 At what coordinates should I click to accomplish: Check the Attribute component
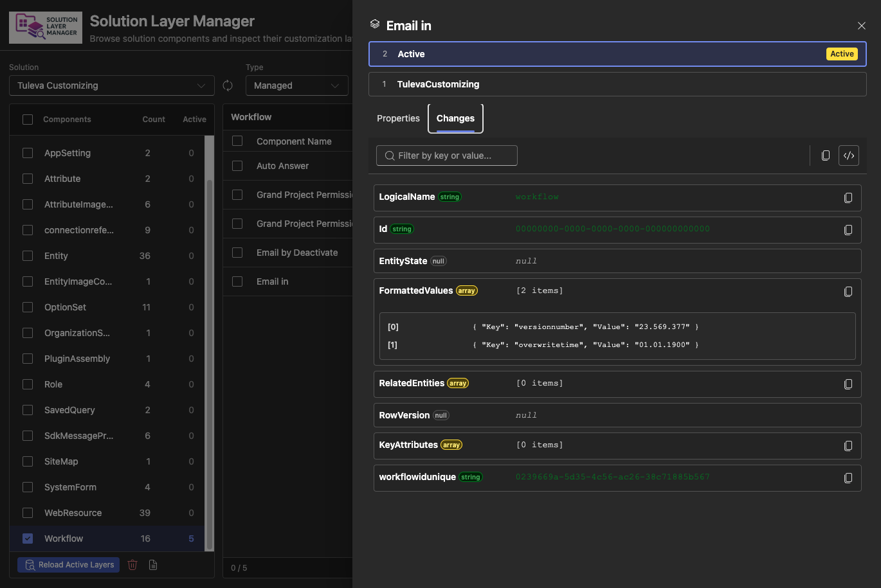[28, 179]
